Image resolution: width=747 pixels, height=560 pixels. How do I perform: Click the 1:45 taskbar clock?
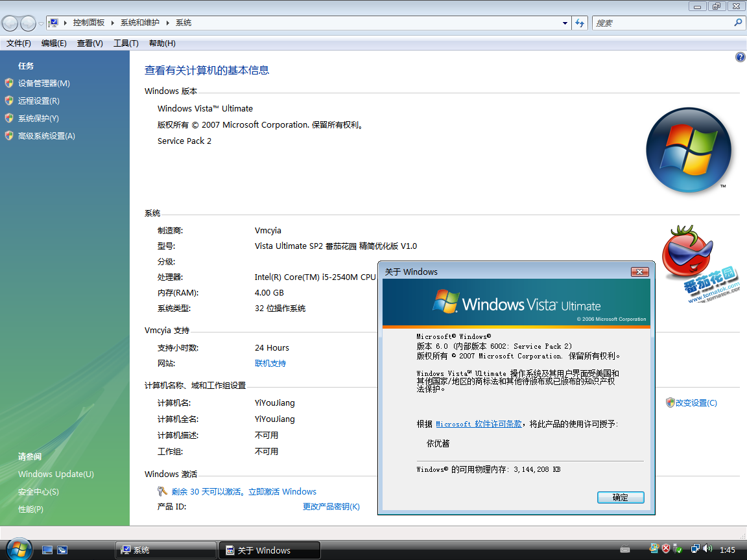click(x=727, y=550)
